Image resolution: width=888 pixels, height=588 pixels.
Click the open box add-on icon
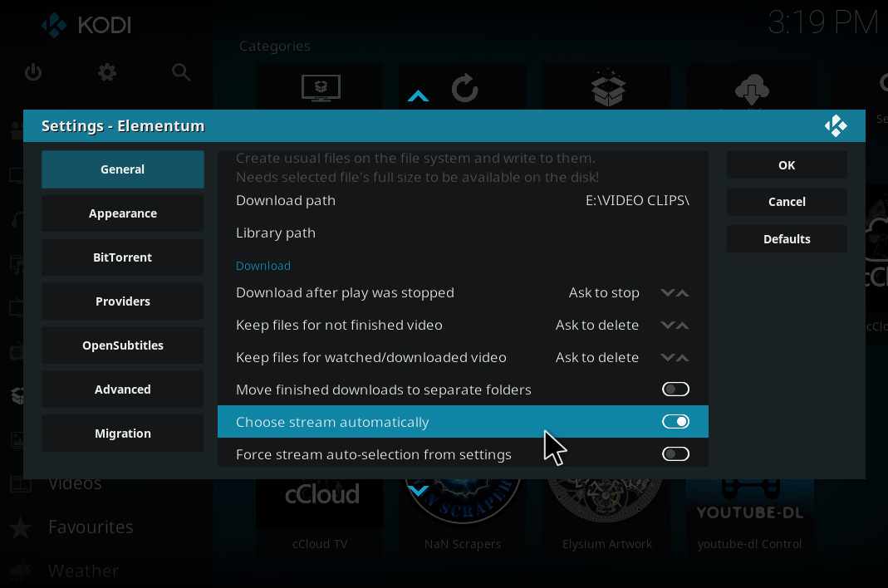pyautogui.click(x=608, y=88)
